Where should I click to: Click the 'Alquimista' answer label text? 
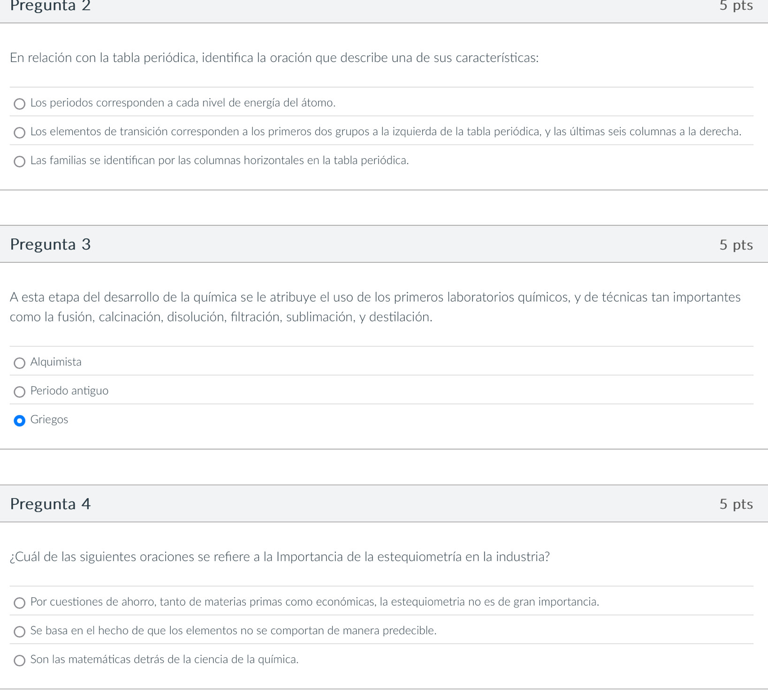pyautogui.click(x=56, y=362)
